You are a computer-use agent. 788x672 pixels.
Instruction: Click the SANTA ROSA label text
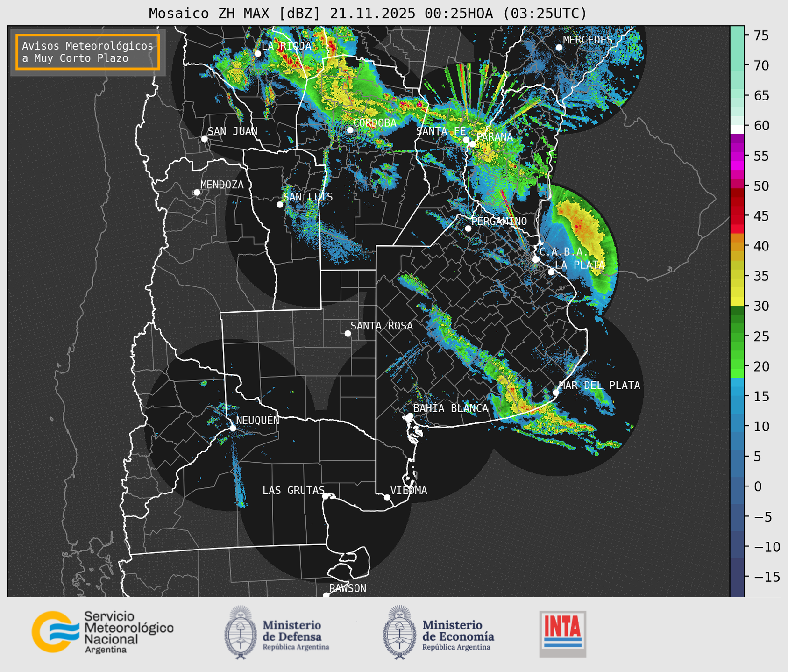pyautogui.click(x=382, y=326)
